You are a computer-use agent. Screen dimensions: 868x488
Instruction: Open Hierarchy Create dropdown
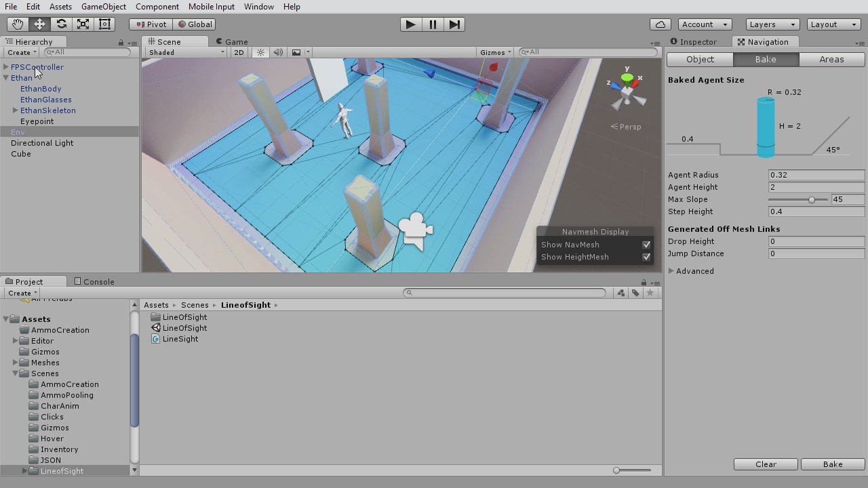point(22,52)
